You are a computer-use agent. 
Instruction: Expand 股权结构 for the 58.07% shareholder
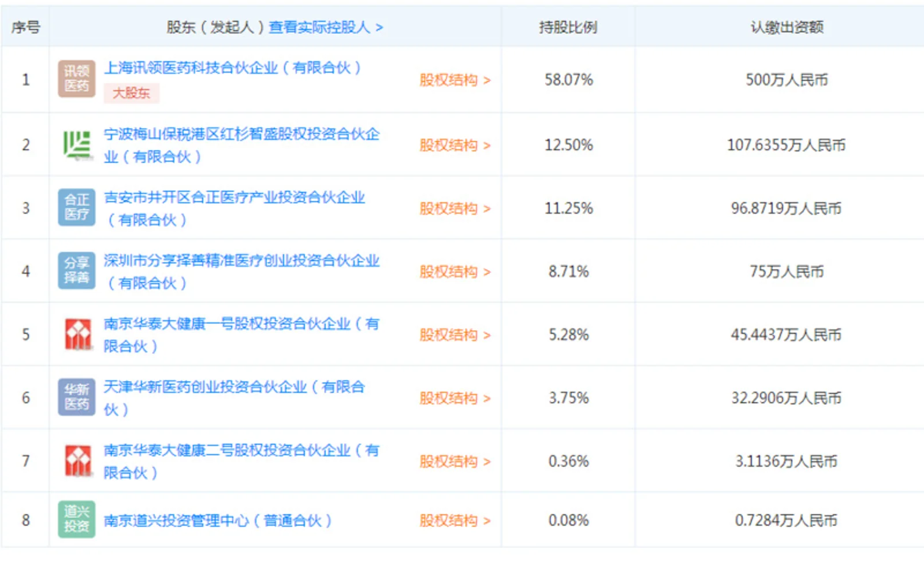(454, 80)
